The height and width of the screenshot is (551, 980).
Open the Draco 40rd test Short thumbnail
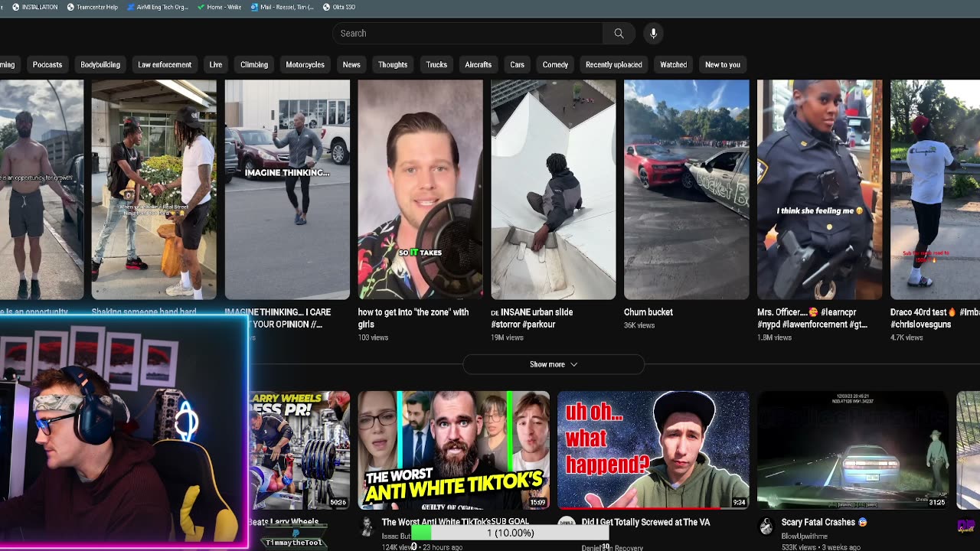coord(935,190)
